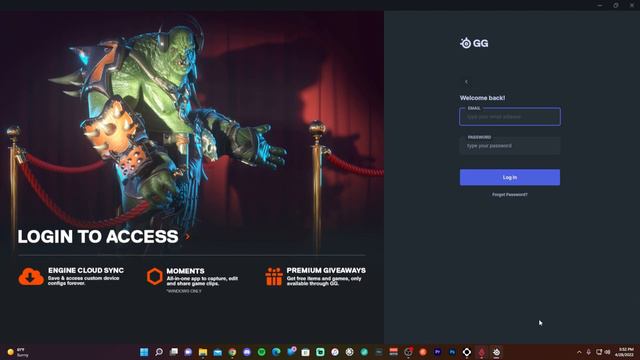Show hidden system tray icons
The height and width of the screenshot is (360, 640).
click(579, 352)
